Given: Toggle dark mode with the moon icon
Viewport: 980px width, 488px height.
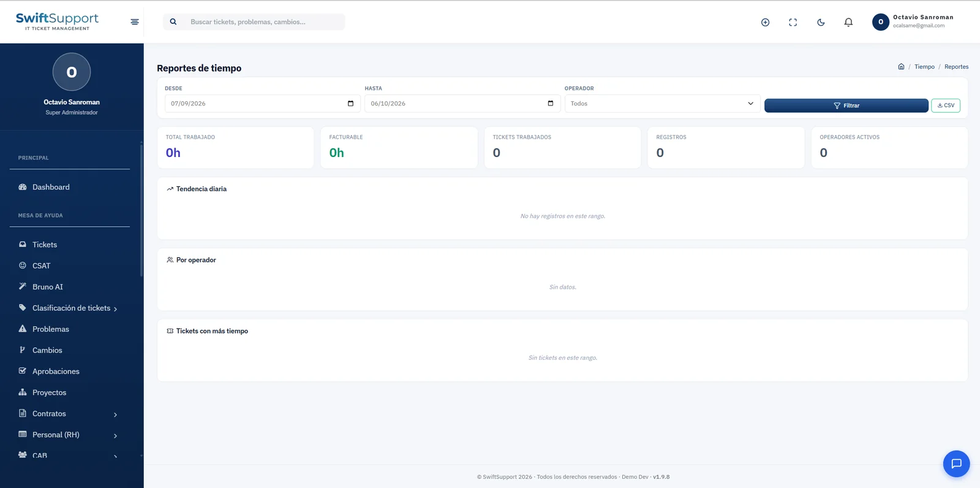Looking at the screenshot, I should click(821, 22).
